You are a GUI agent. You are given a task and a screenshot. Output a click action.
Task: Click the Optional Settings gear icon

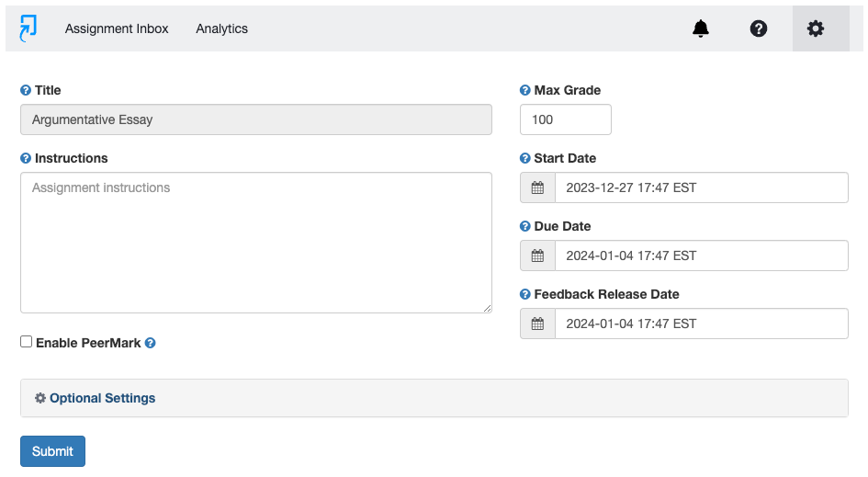(40, 398)
